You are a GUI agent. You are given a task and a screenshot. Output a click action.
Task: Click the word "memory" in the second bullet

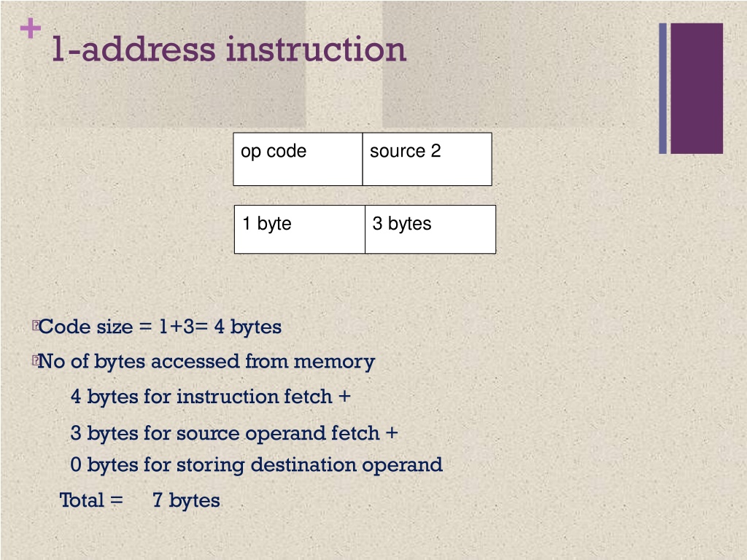pos(334,363)
